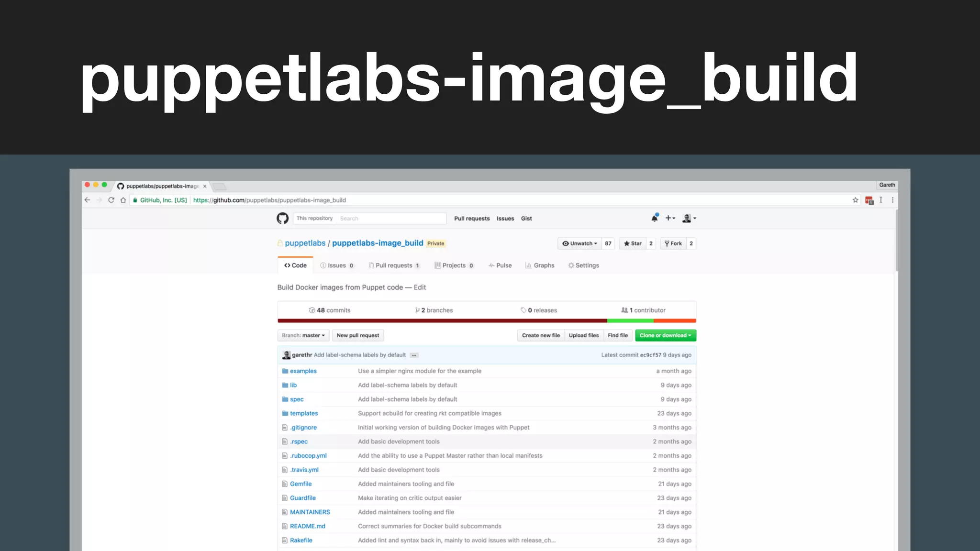The image size is (980, 551).
Task: Open latest commit ec9cf57
Action: (650, 355)
